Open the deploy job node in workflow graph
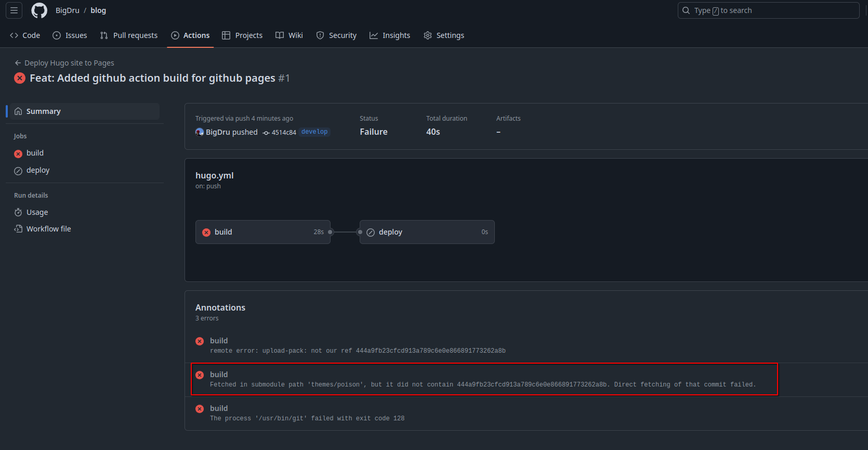Screen dimensions: 868x450 (427, 232)
